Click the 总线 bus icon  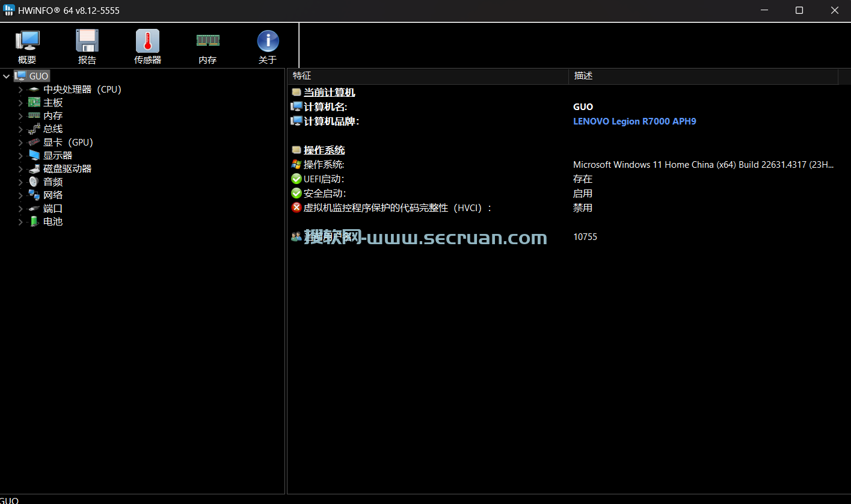click(x=34, y=129)
